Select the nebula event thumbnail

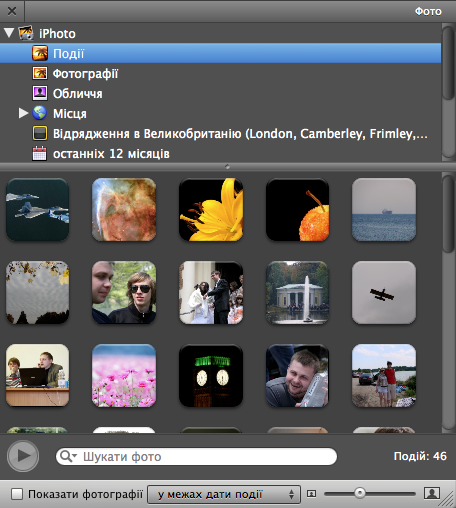[124, 209]
